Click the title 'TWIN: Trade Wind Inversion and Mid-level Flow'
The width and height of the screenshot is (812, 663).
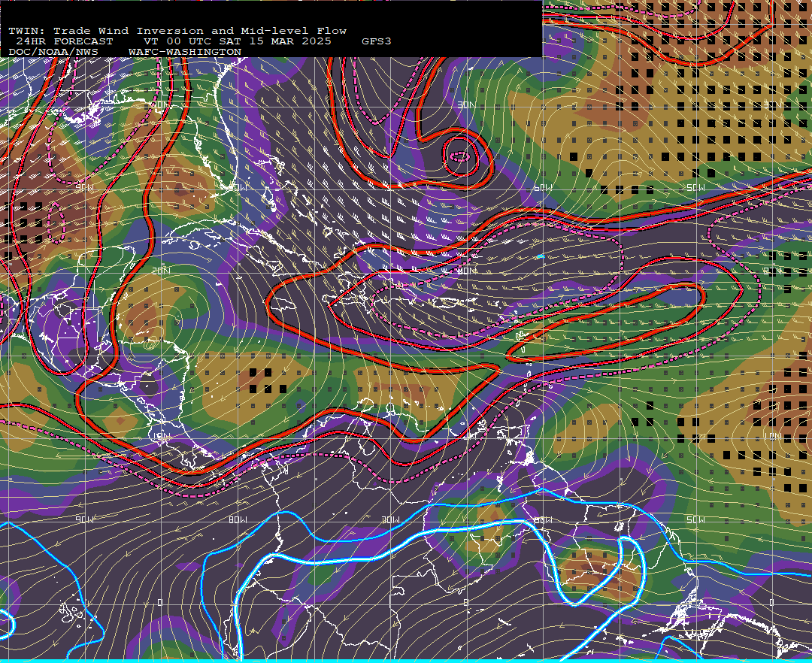177,31
